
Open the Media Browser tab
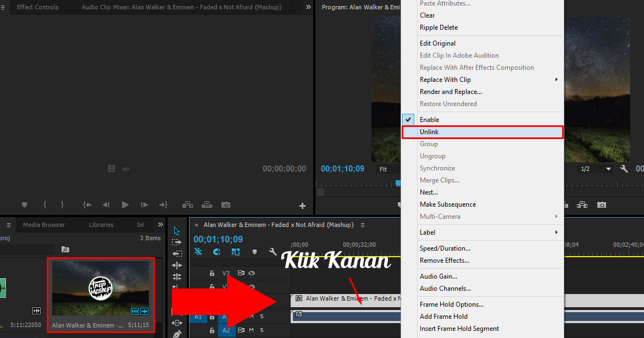pyautogui.click(x=44, y=225)
